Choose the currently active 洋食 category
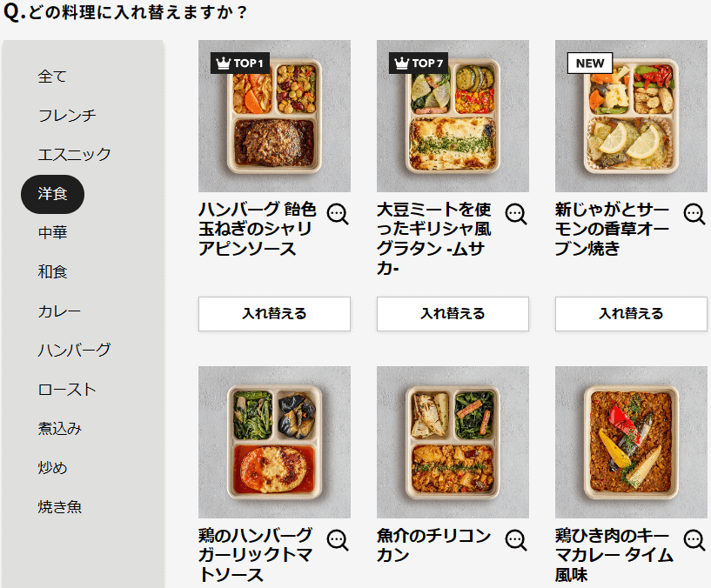 click(52, 194)
